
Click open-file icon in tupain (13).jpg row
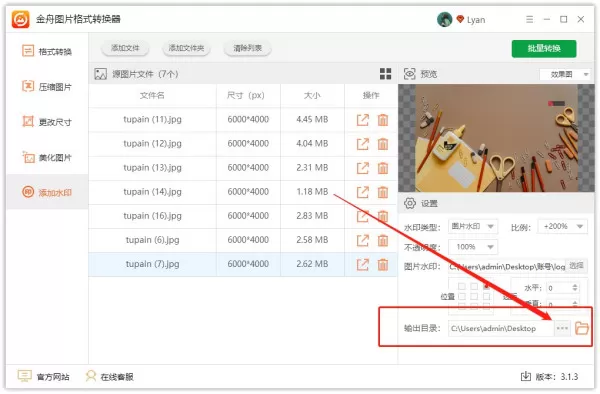pyautogui.click(x=362, y=168)
